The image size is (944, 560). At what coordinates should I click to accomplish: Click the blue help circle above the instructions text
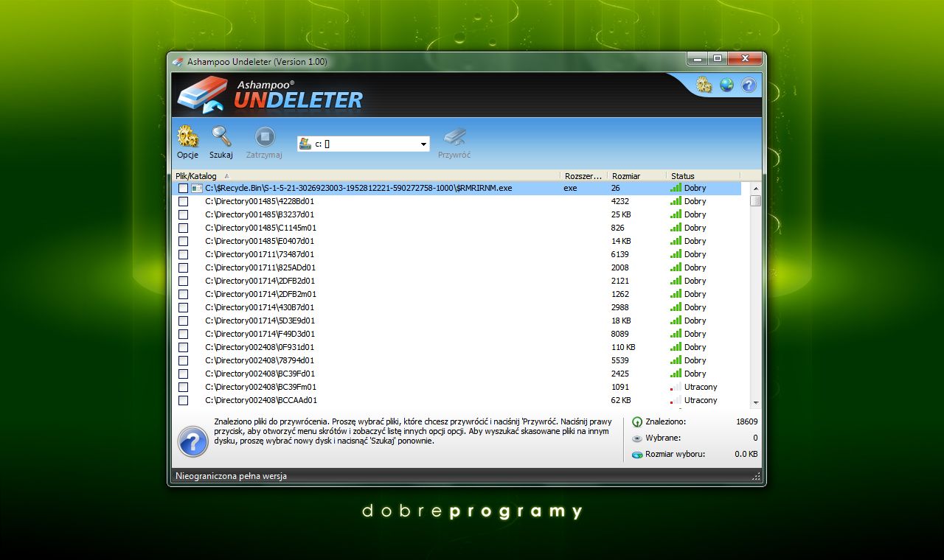coord(192,443)
